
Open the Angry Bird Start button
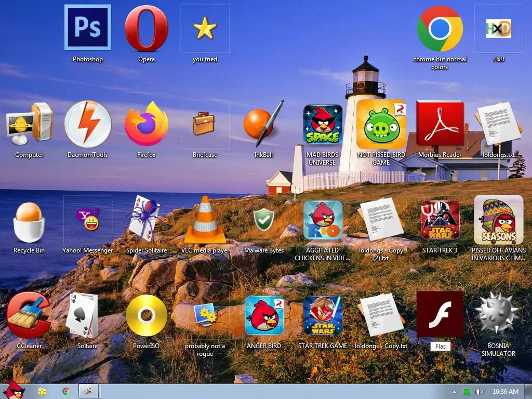pyautogui.click(x=14, y=390)
